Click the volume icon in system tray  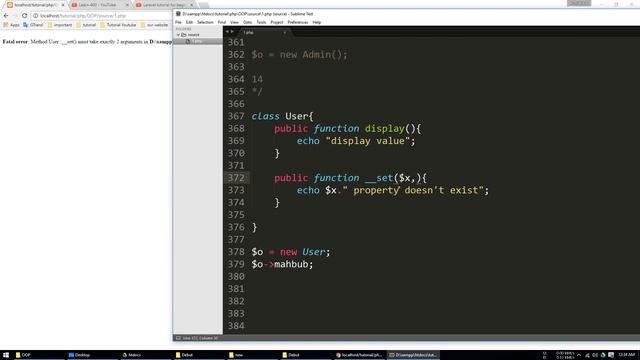tap(595, 355)
